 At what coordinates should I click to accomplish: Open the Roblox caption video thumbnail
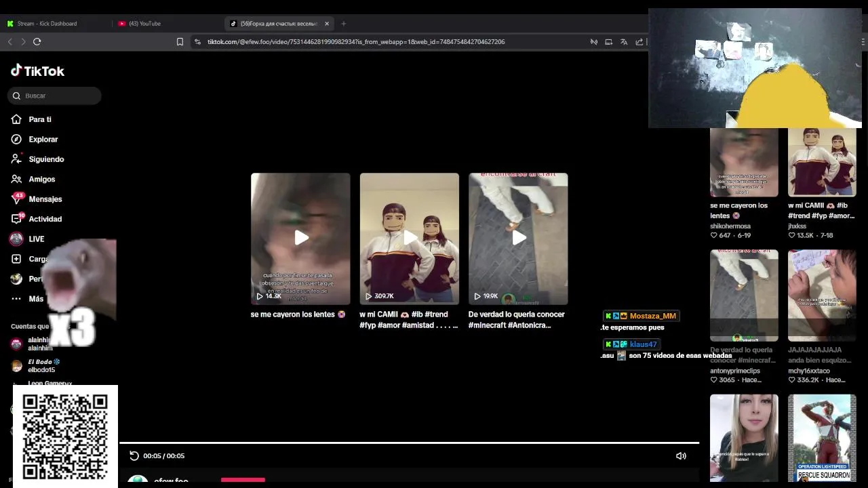click(744, 438)
